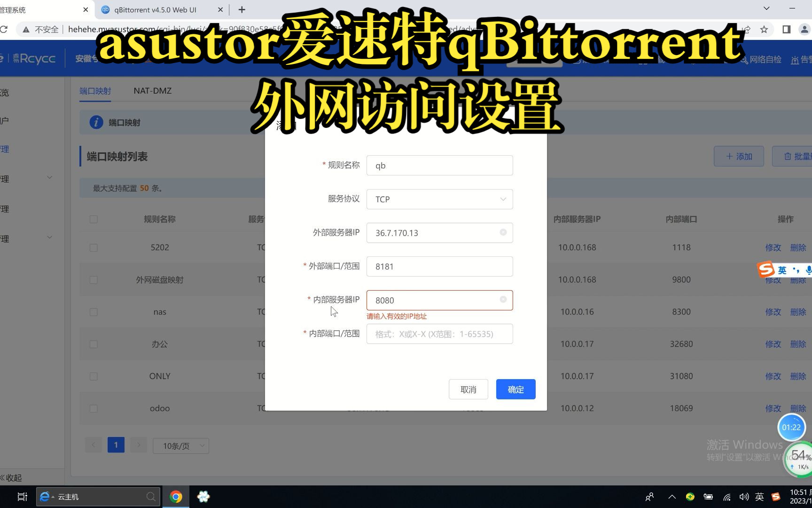Open the Task View taskbar icon
Screen dimensions: 812x508
pyautogui.click(x=22, y=497)
